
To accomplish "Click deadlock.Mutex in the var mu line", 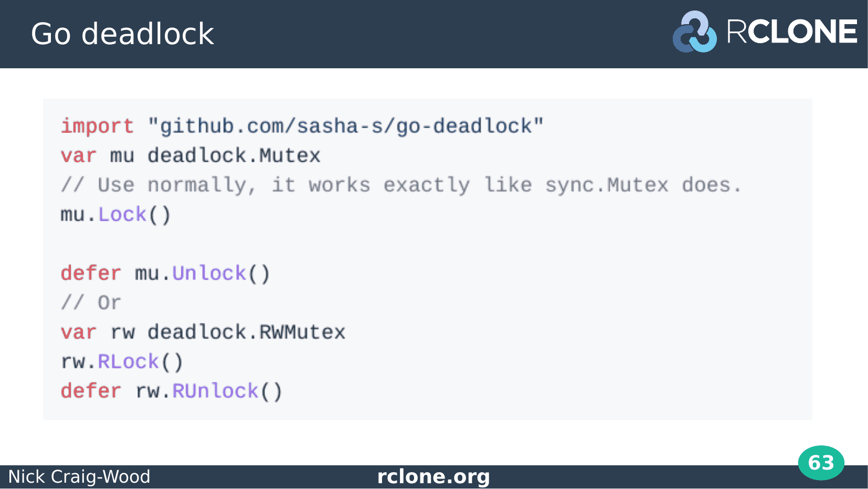I will (x=234, y=156).
